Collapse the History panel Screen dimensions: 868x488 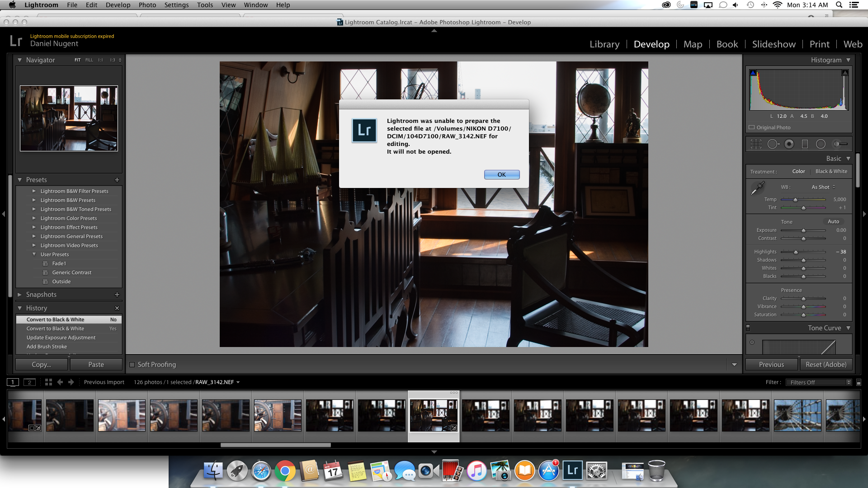click(19, 308)
